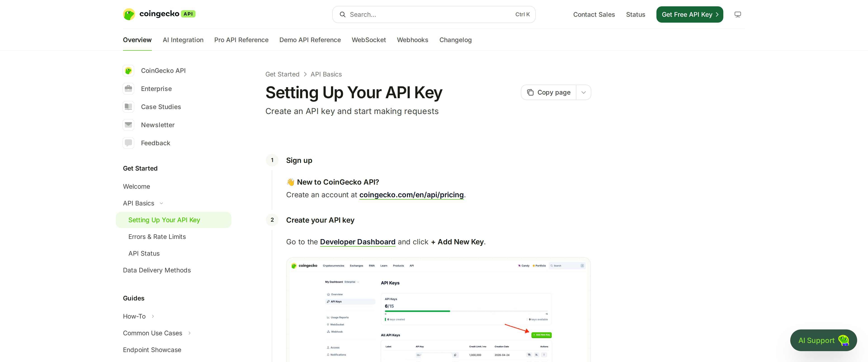Click the API Basics breadcrumb

326,74
